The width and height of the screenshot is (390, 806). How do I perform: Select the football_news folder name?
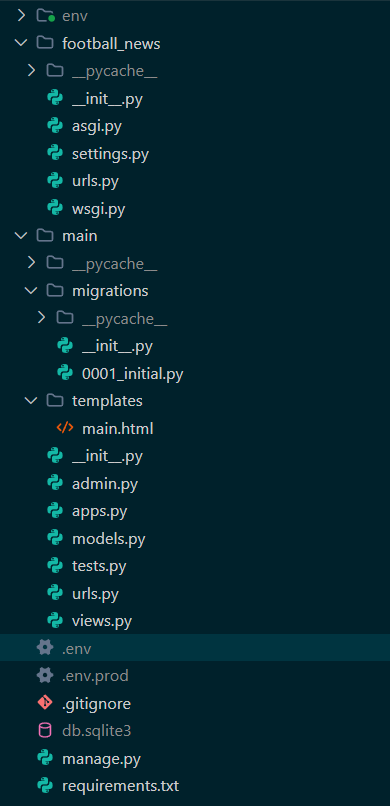tap(111, 44)
